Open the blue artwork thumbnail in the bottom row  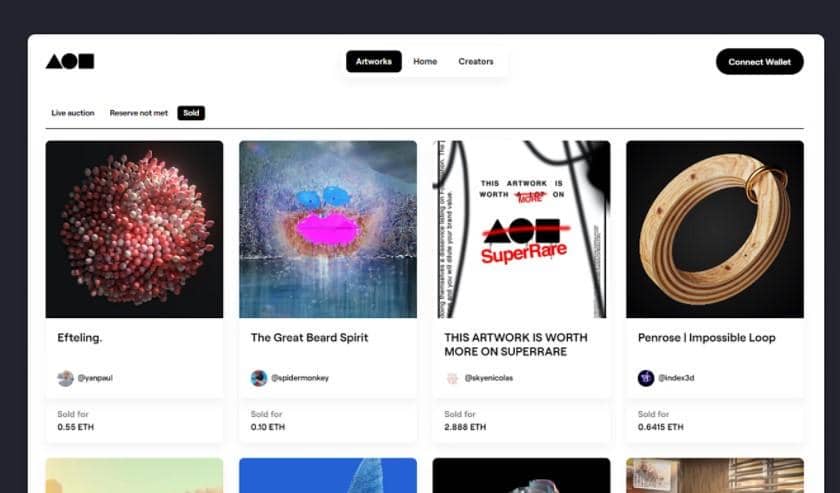pos(328,475)
